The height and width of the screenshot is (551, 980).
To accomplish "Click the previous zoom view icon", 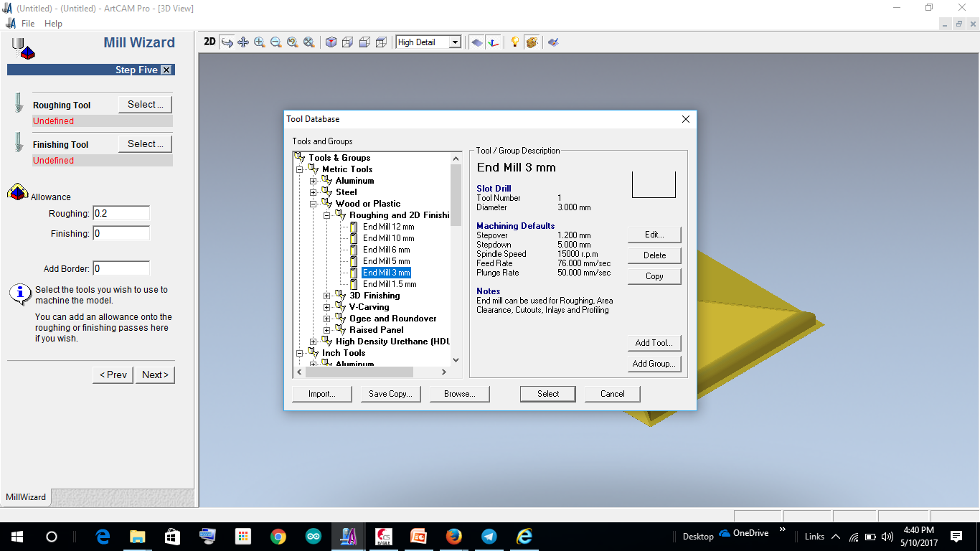I will tap(292, 42).
